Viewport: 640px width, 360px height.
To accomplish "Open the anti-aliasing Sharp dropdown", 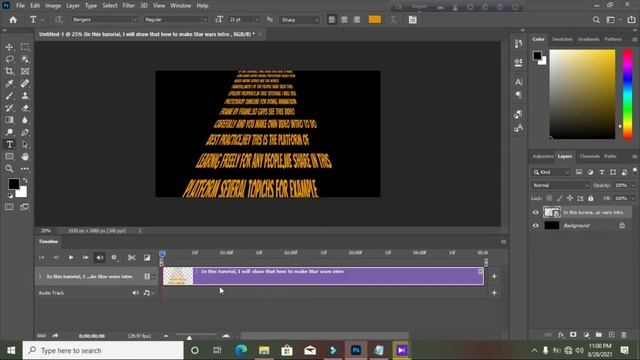I will [300, 20].
